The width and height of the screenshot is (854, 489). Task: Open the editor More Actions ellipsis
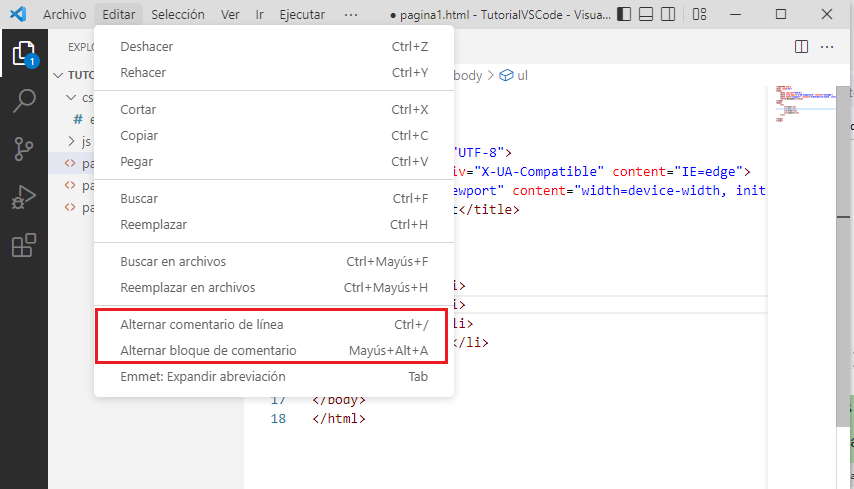click(827, 47)
